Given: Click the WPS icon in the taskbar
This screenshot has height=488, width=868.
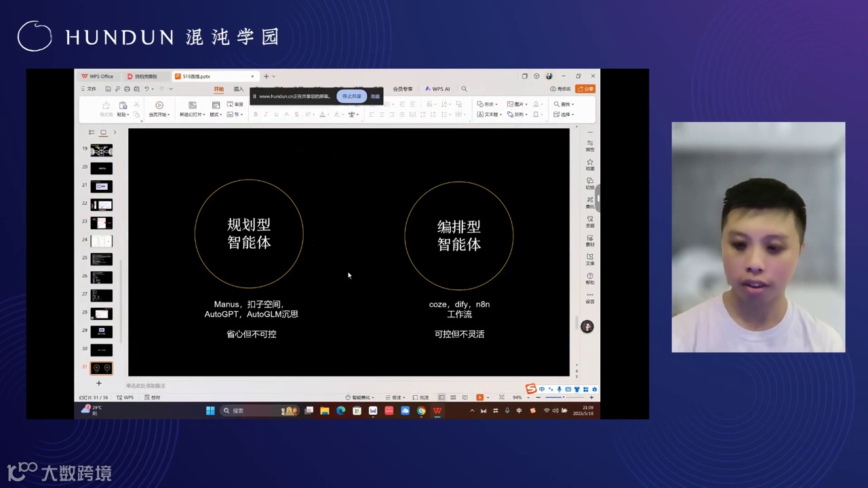Looking at the screenshot, I should pos(437,411).
